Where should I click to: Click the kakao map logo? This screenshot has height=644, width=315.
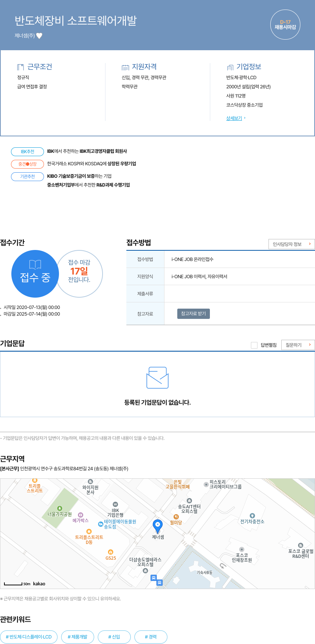point(39,584)
